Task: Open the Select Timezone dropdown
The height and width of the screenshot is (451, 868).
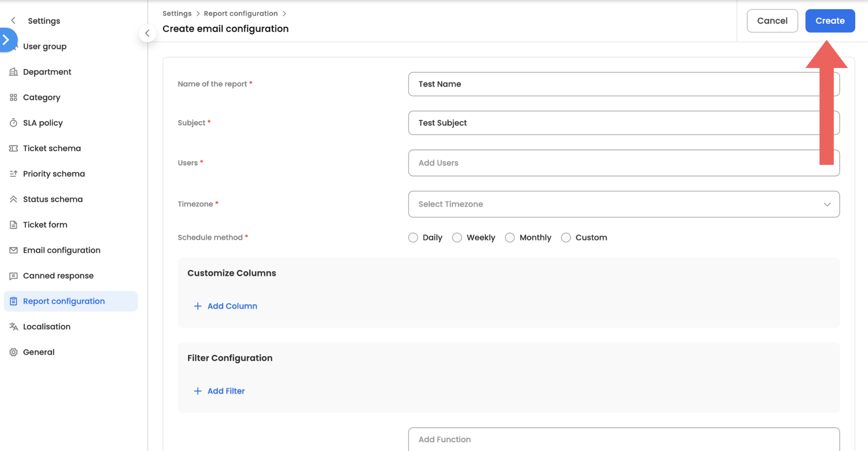Action: pos(624,204)
